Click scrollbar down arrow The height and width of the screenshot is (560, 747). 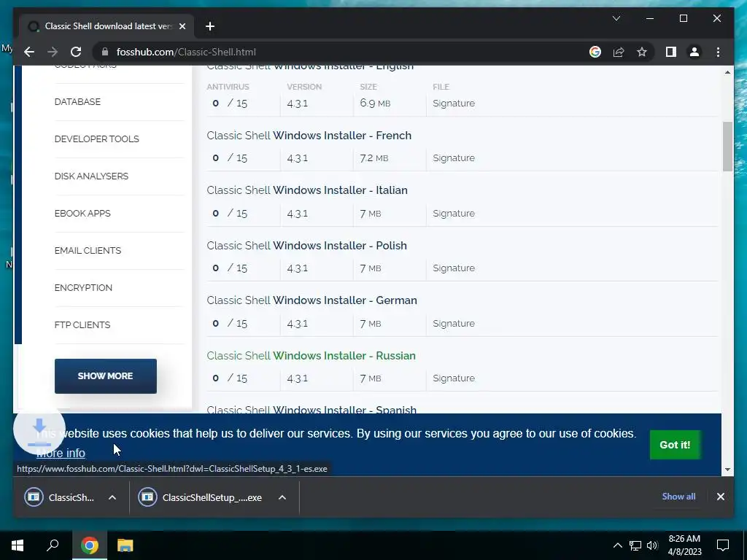point(727,470)
